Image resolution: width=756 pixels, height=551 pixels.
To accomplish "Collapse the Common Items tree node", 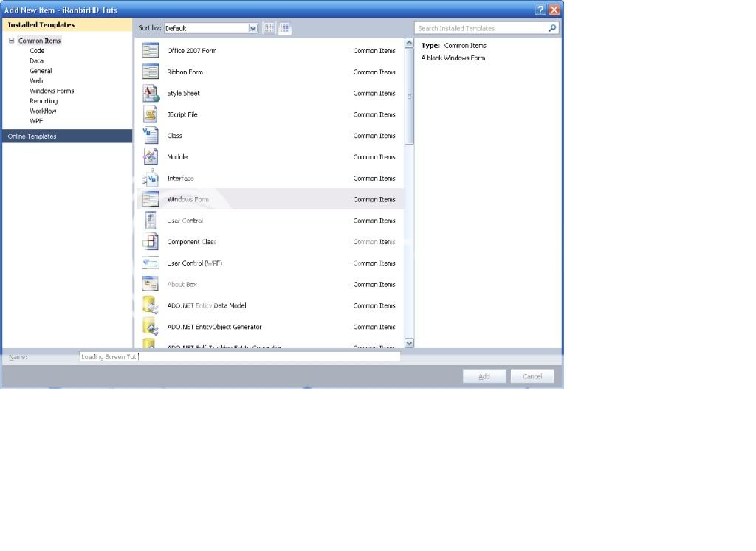I will [12, 41].
